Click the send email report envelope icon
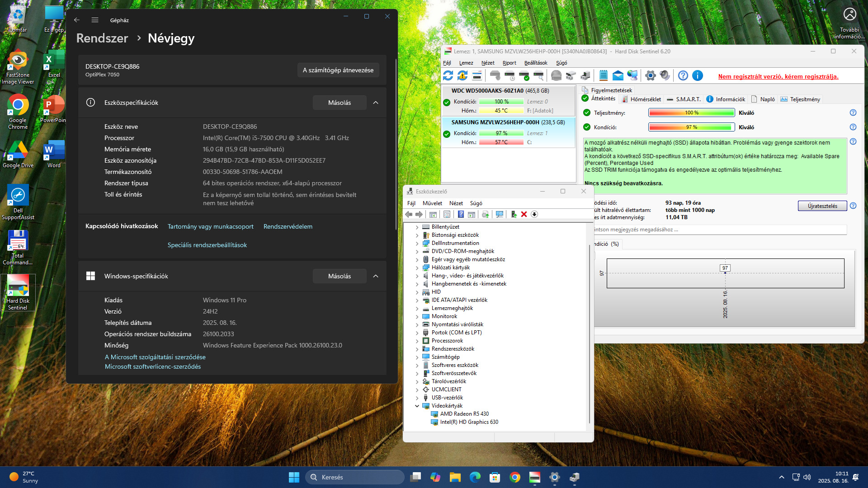 click(x=618, y=75)
